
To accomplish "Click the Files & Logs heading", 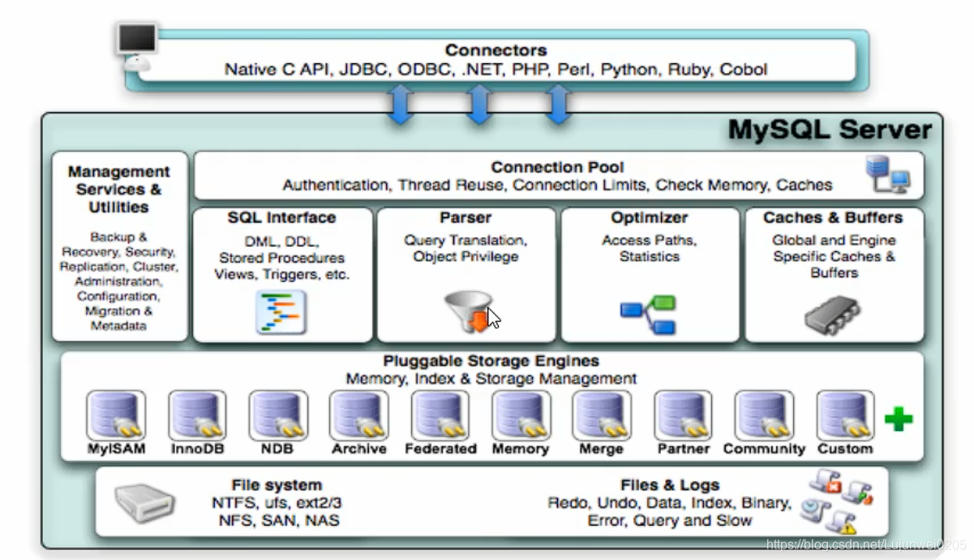I will [x=670, y=485].
